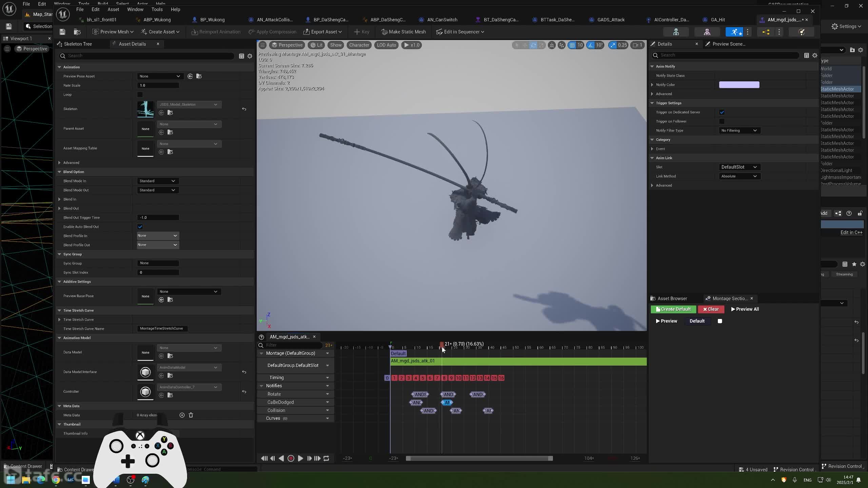Screen dimensions: 868x488
Task: Uncheck Trigger on Dedicated Server
Action: pyautogui.click(x=722, y=112)
